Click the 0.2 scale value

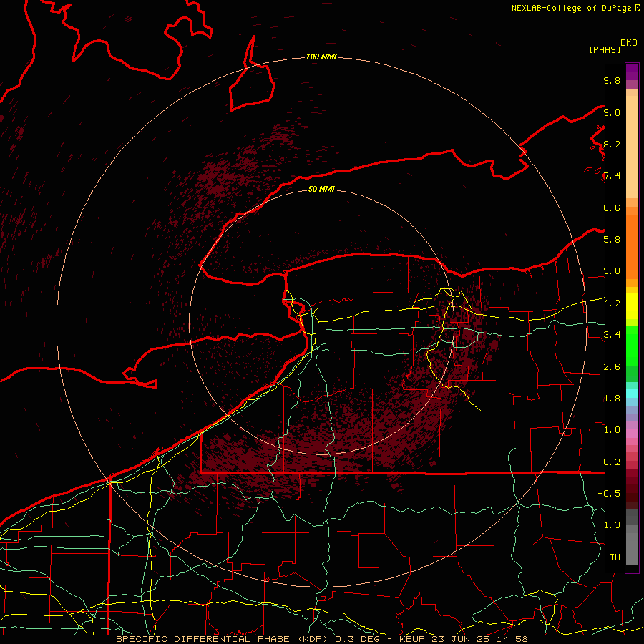click(612, 462)
